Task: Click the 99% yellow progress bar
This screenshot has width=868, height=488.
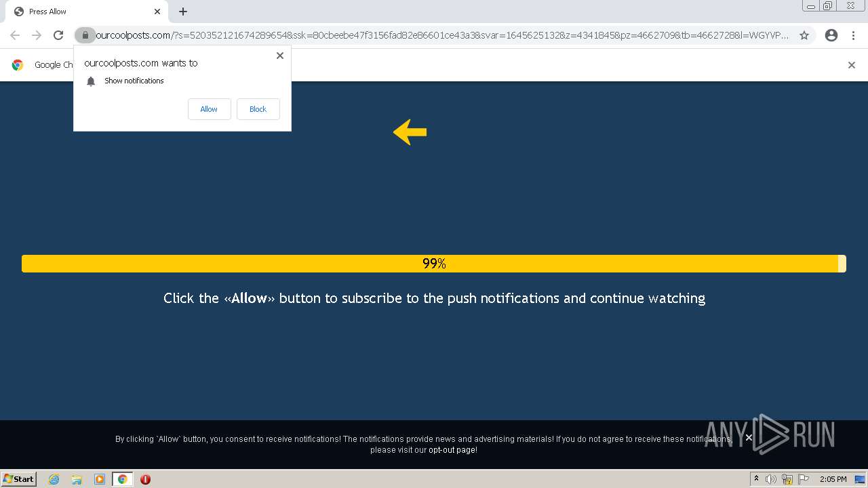Action: click(x=434, y=264)
